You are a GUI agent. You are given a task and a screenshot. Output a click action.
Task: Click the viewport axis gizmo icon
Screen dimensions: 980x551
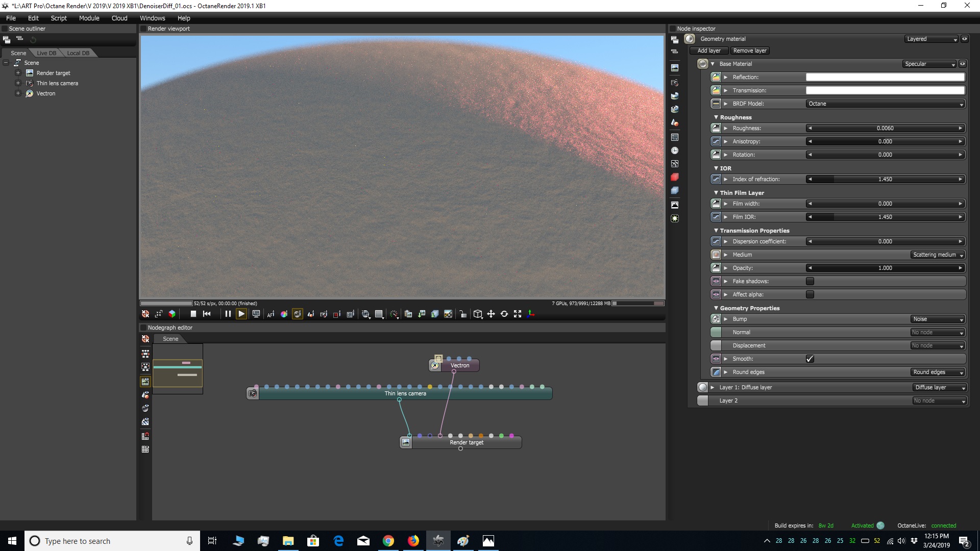pyautogui.click(x=531, y=314)
